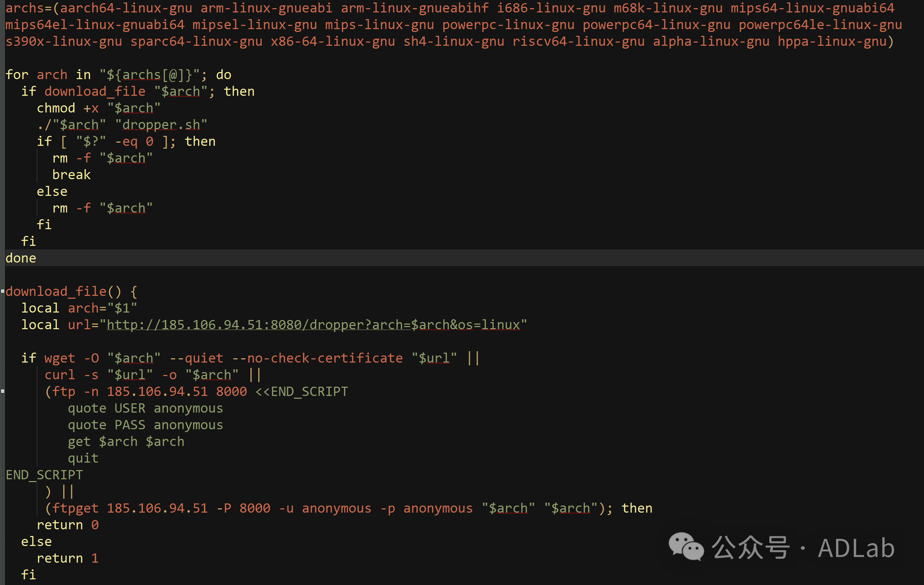This screenshot has width=924, height=585.
Task: Click 'wget' in the if condition
Action: coord(60,358)
